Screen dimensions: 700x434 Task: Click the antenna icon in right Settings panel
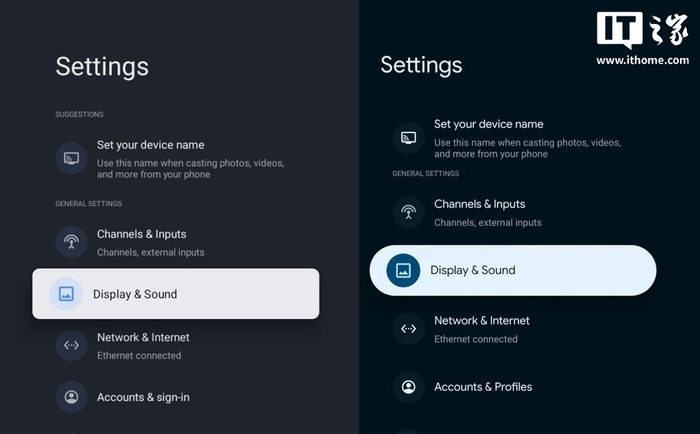408,212
